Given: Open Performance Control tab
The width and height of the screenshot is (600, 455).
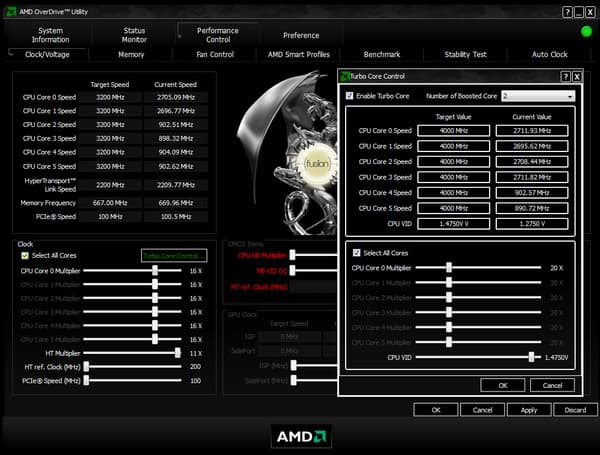Looking at the screenshot, I should point(218,35).
